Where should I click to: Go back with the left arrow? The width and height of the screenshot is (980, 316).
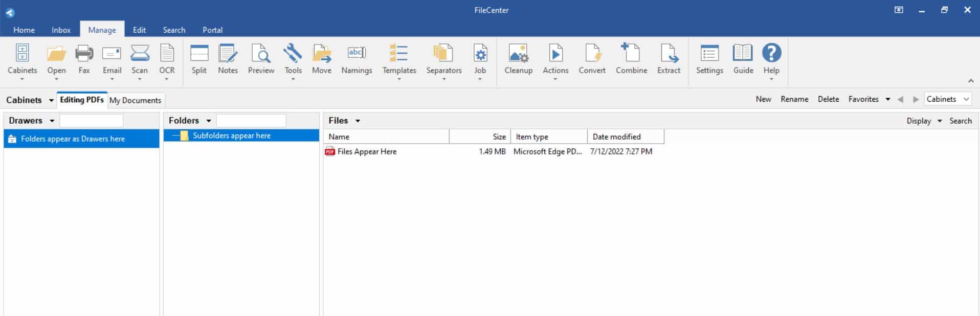tap(900, 99)
